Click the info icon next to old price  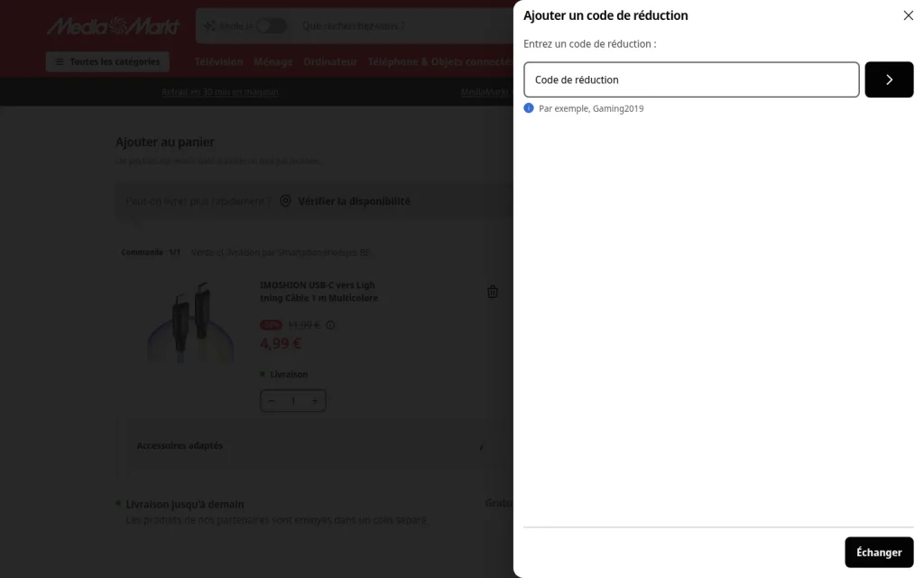click(330, 325)
